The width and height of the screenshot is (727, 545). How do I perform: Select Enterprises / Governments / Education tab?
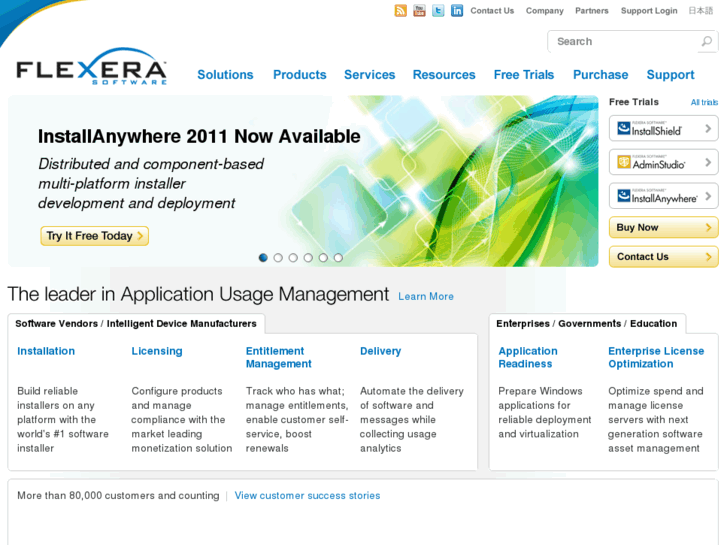[587, 324]
